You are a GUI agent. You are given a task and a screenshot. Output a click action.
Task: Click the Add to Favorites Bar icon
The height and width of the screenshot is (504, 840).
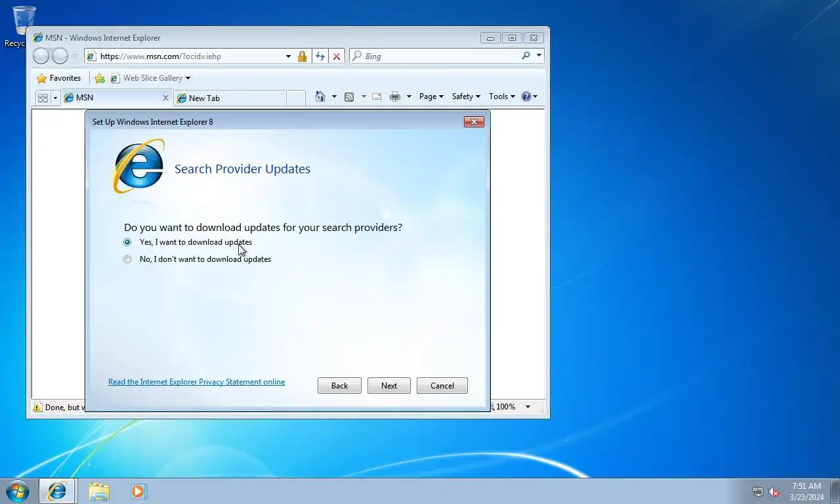(100, 78)
